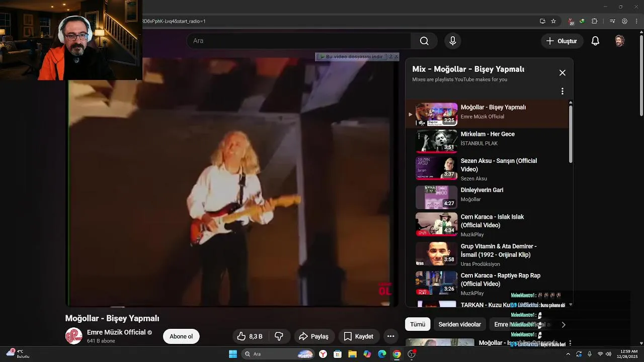Click extension icon with 27 badge

coord(571,22)
